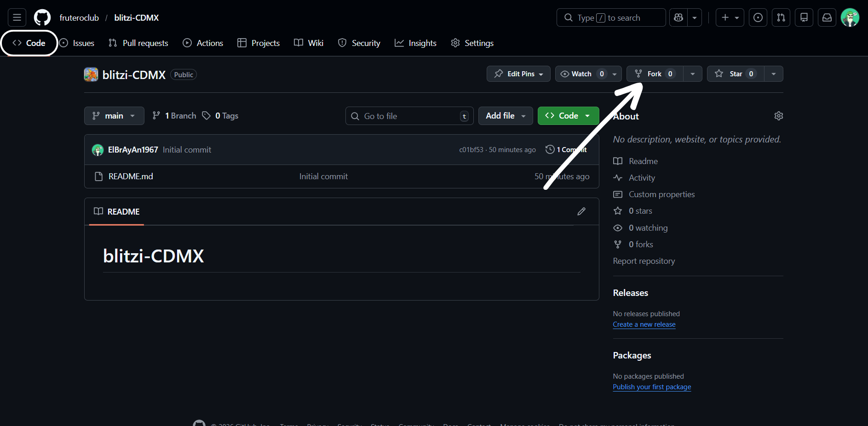Expand the Star lists dropdown arrow
This screenshot has height=426, width=868.
[x=774, y=74]
